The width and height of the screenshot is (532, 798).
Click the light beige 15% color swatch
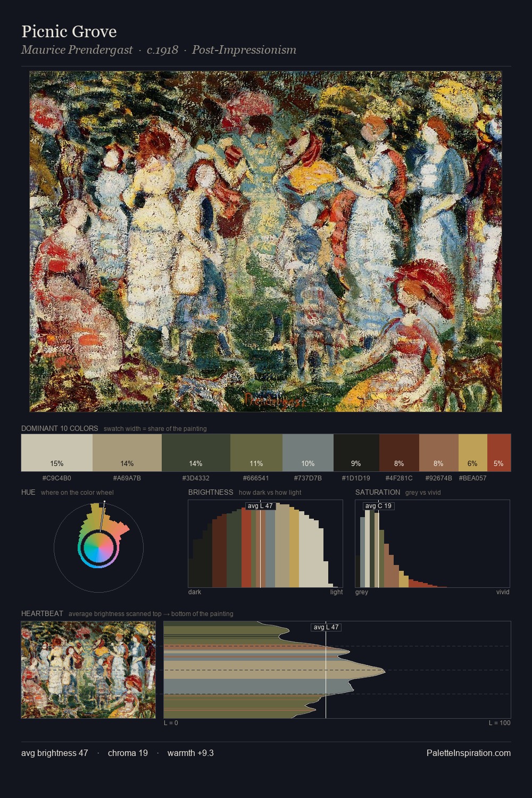(x=57, y=453)
